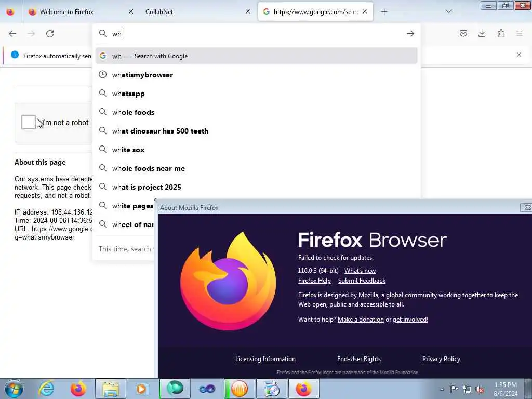532x399 pixels.
Task: Pick 'what dinosaur has 500 teeth' suggestion
Action: point(256,130)
